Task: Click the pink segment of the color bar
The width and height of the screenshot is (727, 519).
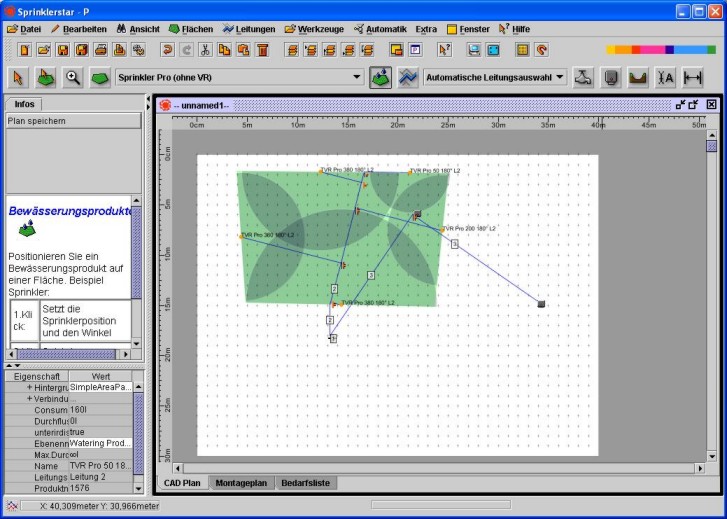Action: click(651, 49)
